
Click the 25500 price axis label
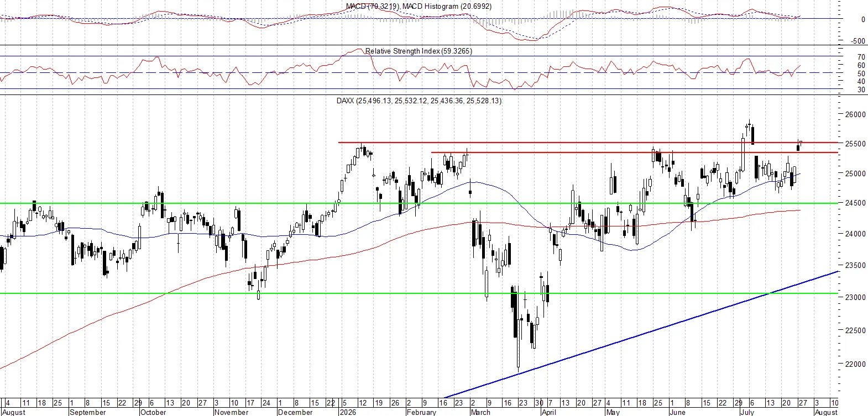(x=855, y=144)
